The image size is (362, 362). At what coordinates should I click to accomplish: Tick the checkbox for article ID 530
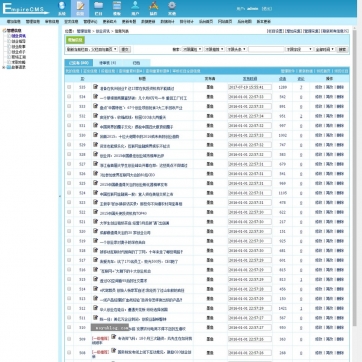(69, 135)
